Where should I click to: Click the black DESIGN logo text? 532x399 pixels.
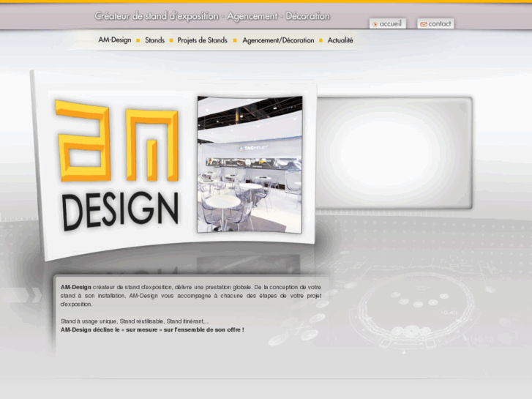point(120,211)
